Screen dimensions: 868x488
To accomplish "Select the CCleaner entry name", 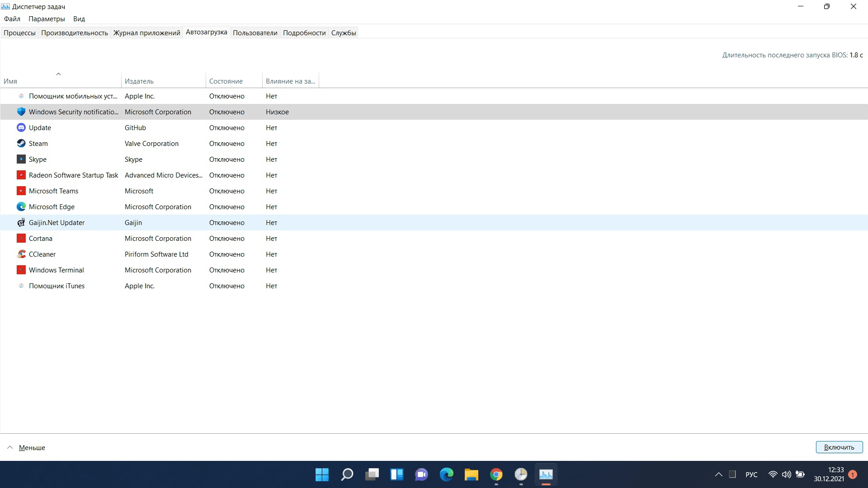I will tap(42, 254).
